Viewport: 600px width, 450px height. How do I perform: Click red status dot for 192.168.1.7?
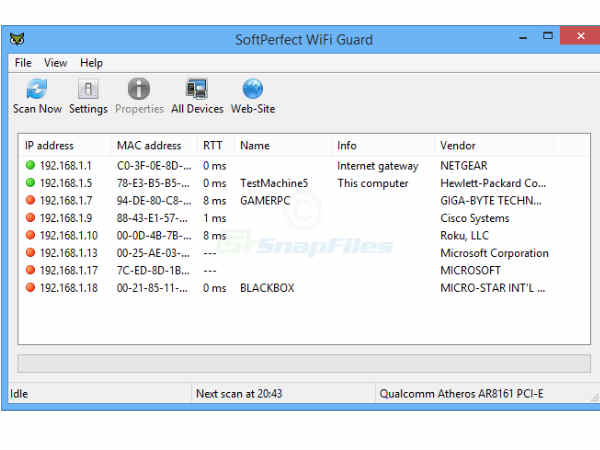coord(30,200)
